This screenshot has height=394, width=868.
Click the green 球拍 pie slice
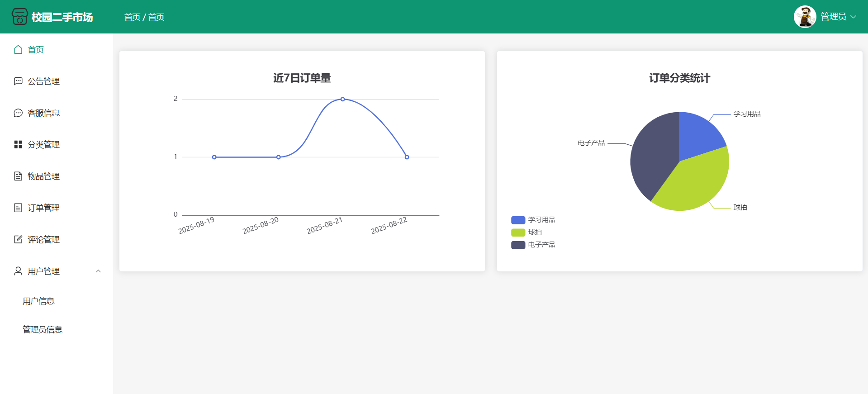tap(694, 183)
